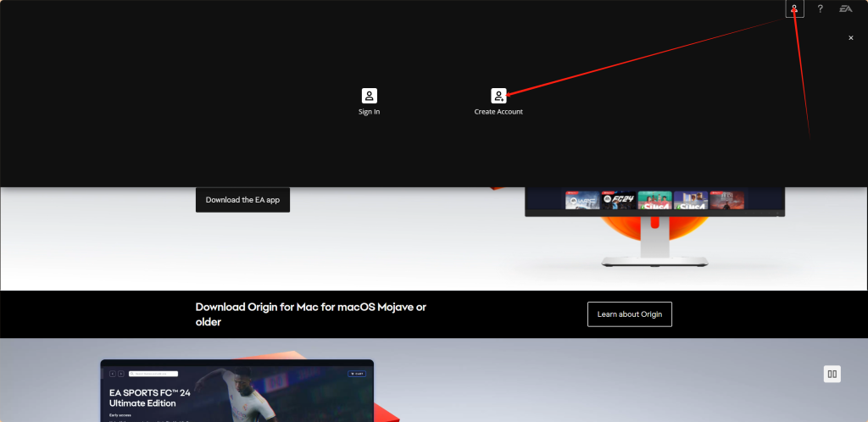Click the Download the EA app button
Image resolution: width=868 pixels, height=422 pixels.
242,200
